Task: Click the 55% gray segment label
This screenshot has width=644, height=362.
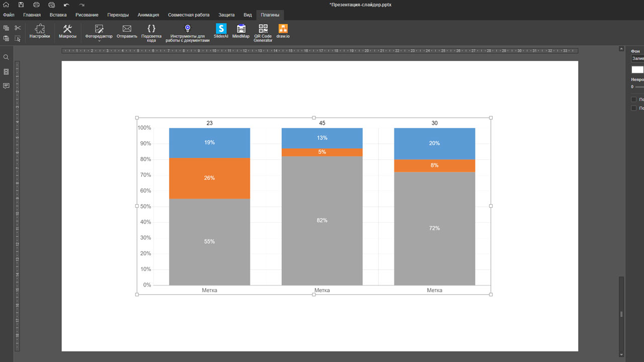Action: tap(209, 242)
